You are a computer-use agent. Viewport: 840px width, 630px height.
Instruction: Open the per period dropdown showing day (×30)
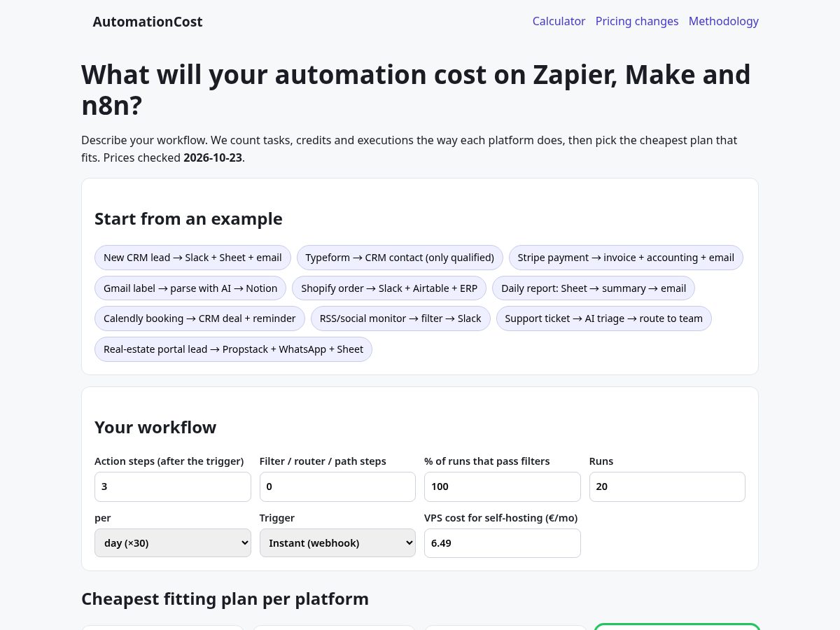coord(173,543)
